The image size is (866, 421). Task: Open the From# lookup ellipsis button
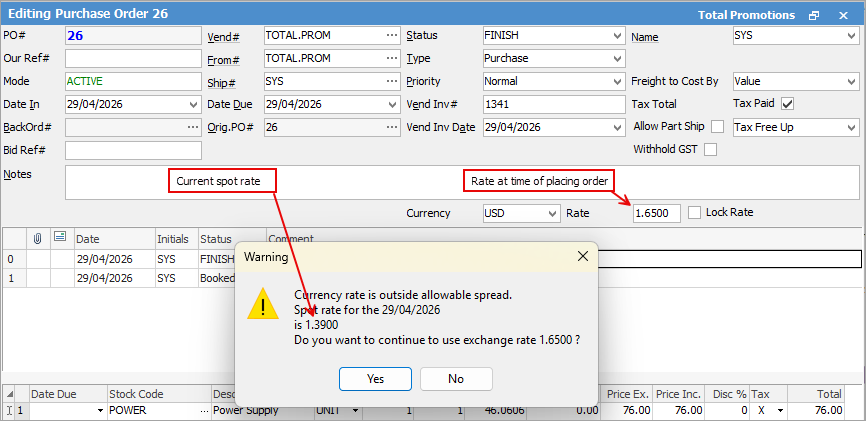(392, 58)
